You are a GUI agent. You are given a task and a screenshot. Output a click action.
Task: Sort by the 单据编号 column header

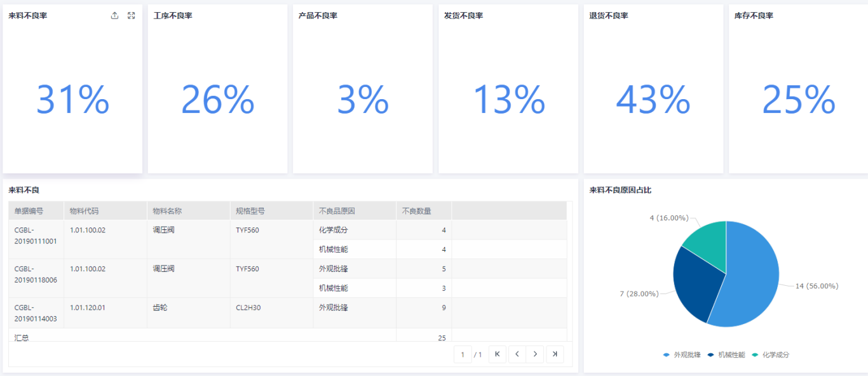(x=36, y=211)
